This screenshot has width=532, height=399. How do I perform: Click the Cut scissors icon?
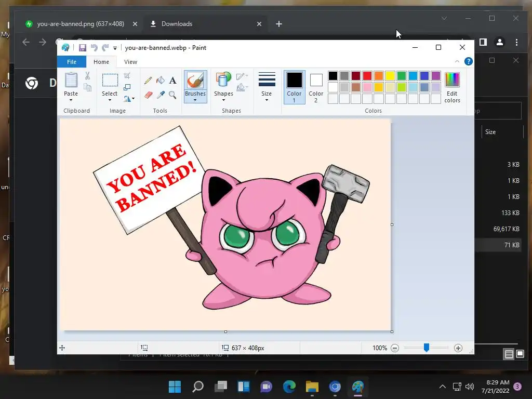point(87,76)
